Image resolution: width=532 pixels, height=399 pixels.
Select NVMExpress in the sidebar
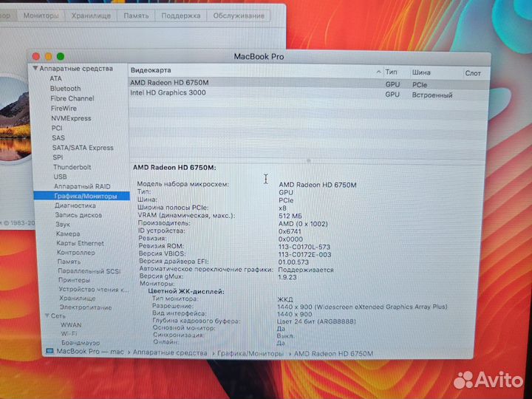click(x=71, y=118)
